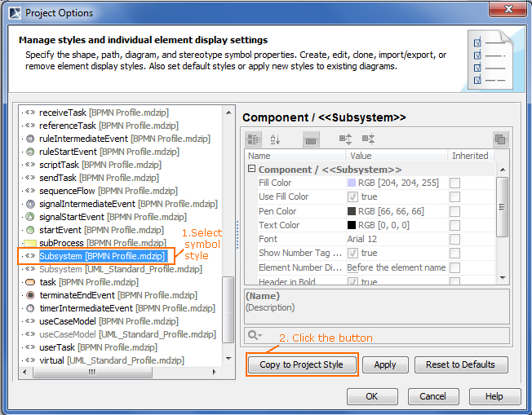Click stereotype icon beside scriptTask
This screenshot has height=415, width=532.
(x=30, y=165)
